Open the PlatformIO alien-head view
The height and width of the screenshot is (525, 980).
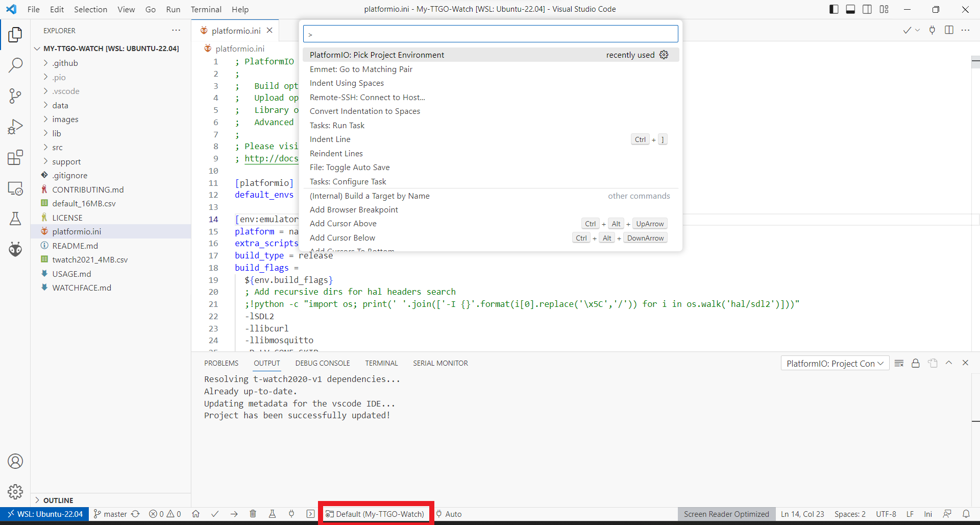15,249
